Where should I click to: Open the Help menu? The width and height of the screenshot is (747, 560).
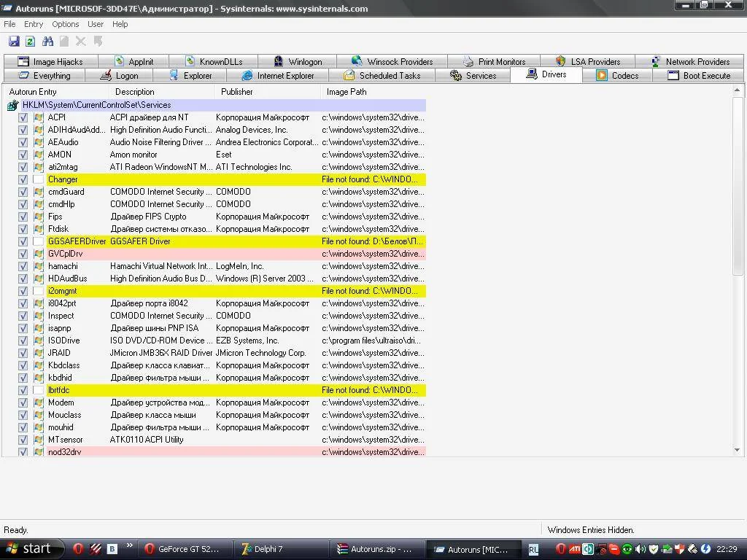(120, 24)
